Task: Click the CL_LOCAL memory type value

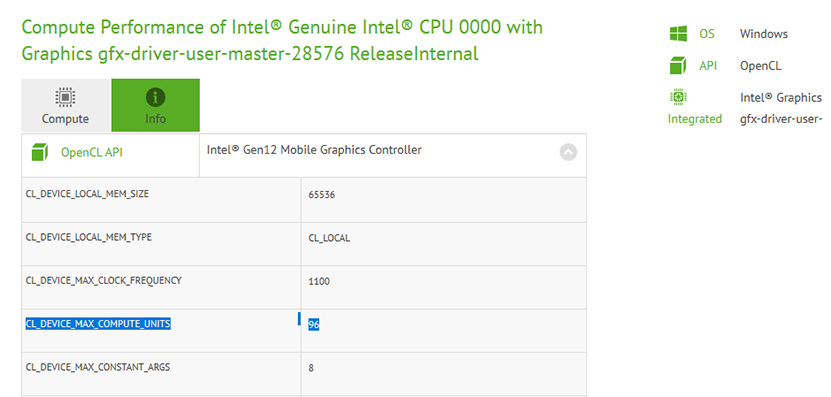Action: coord(329,239)
